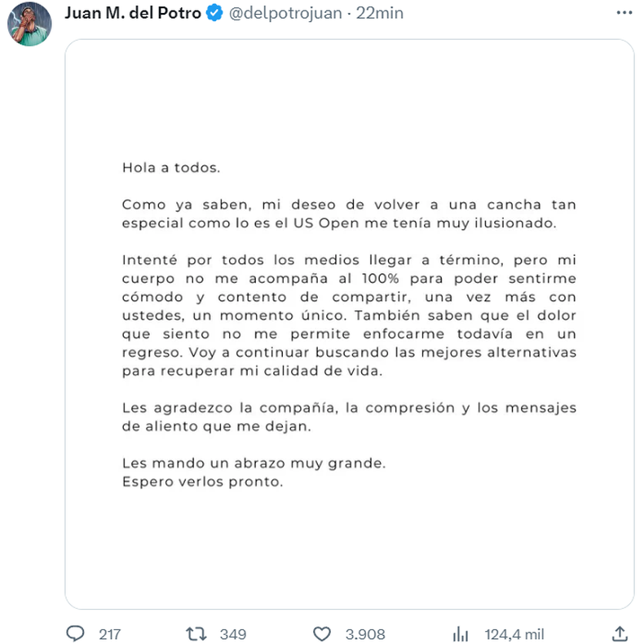
Task: Click the paragraph starting 'Intenté por todos'
Action: coord(348,315)
